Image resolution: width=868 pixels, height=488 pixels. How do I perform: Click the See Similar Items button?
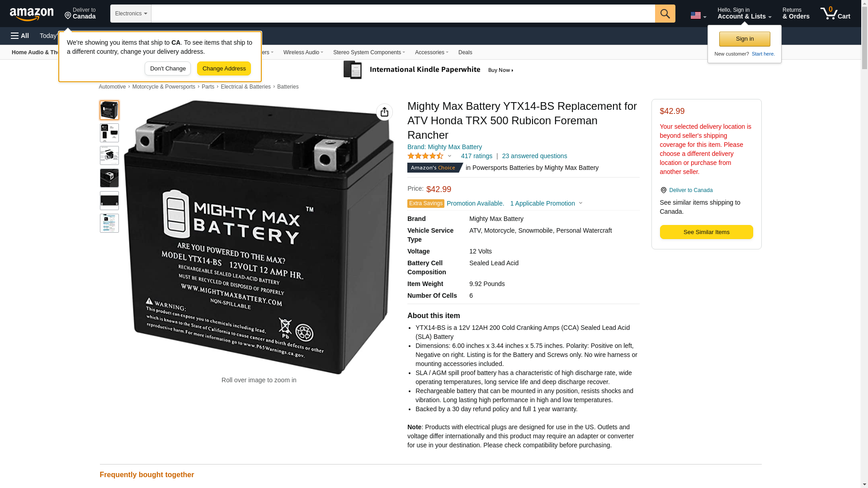[706, 232]
